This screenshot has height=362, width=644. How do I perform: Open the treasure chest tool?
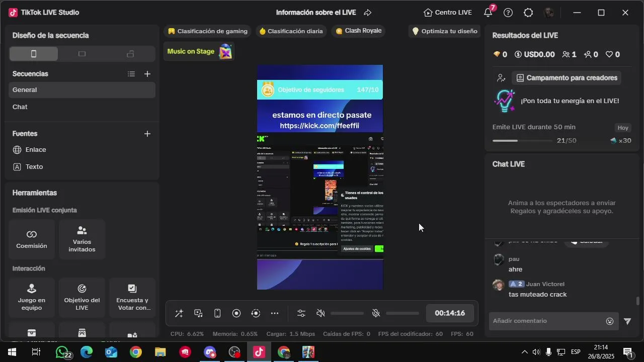[x=32, y=332]
